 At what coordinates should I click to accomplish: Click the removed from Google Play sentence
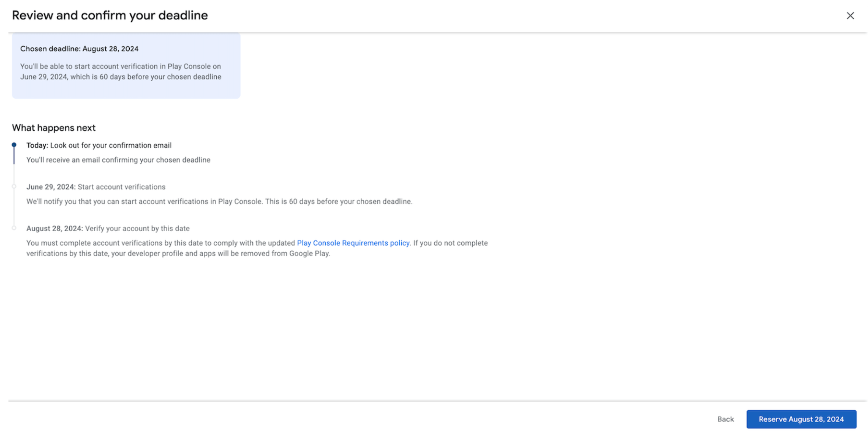pos(178,253)
